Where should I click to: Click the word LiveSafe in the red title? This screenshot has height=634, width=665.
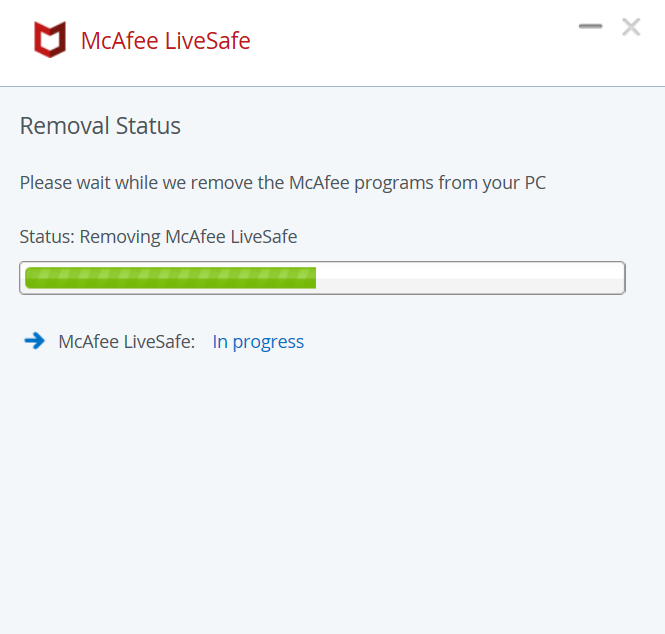coord(207,41)
